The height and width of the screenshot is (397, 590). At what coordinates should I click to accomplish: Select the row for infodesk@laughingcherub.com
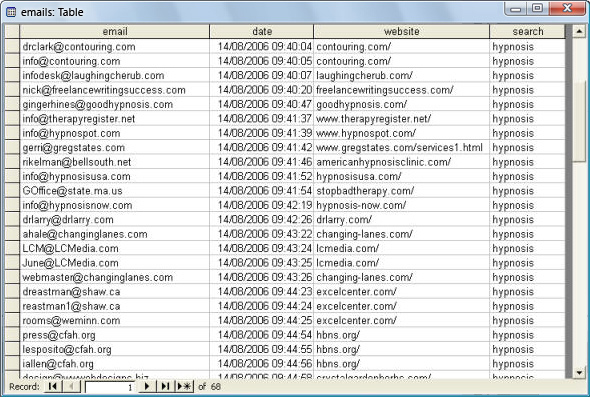[12, 75]
